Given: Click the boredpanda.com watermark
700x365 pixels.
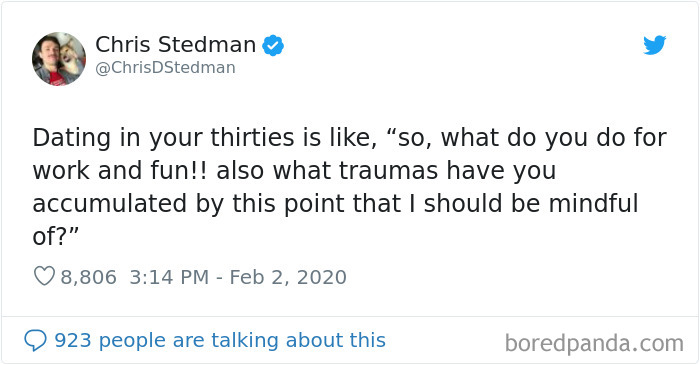Looking at the screenshot, I should pyautogui.click(x=594, y=344).
